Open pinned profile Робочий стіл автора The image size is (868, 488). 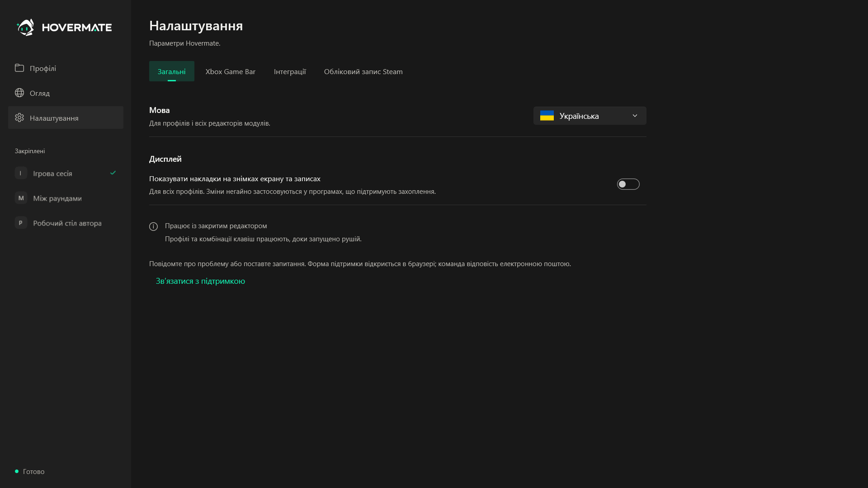click(66, 223)
